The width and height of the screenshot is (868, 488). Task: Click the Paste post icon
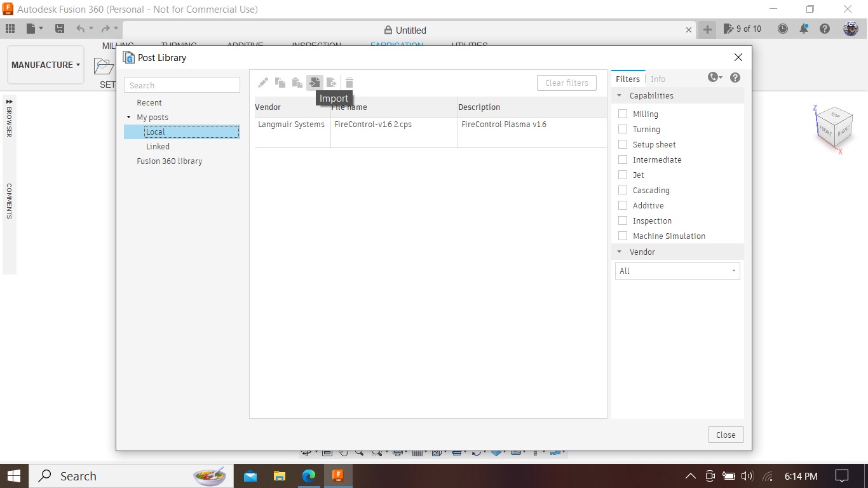(x=297, y=83)
